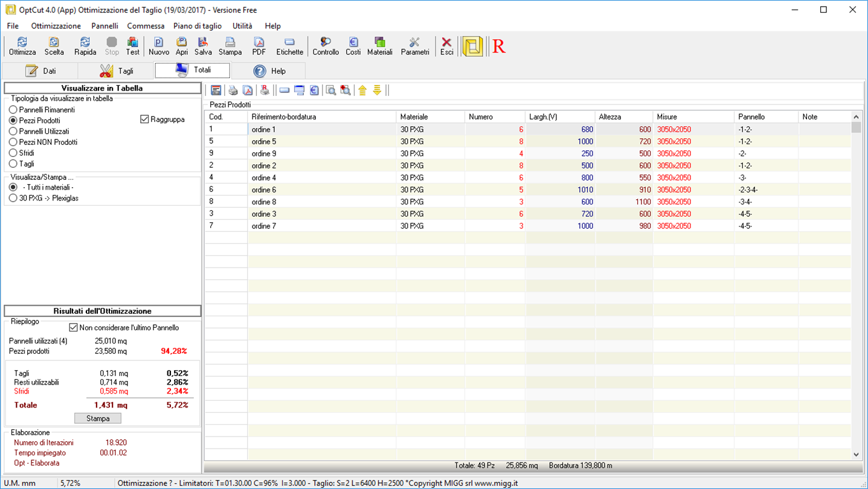The image size is (868, 489).
Task: Click the red R icon
Action: click(498, 46)
